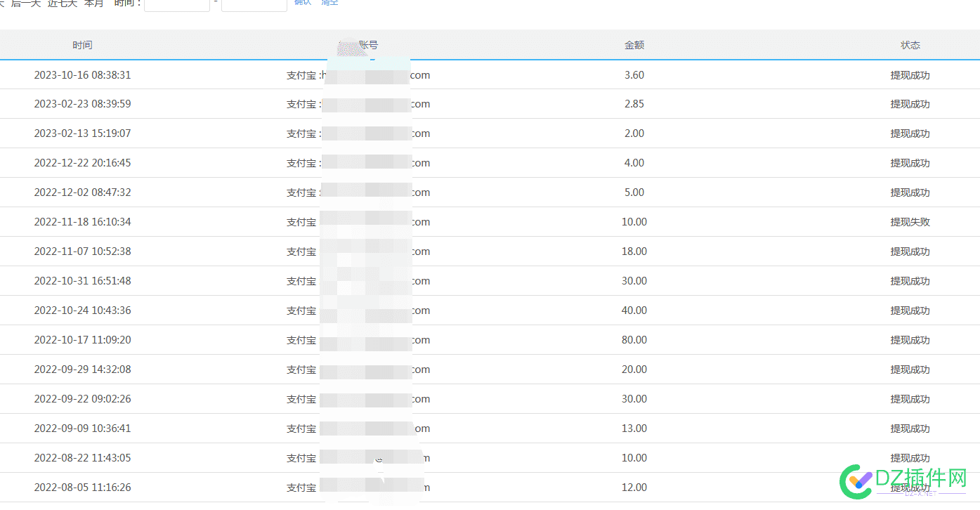
Task: Click 提现成功 status in 2022-12-02 row
Action: [x=910, y=192]
